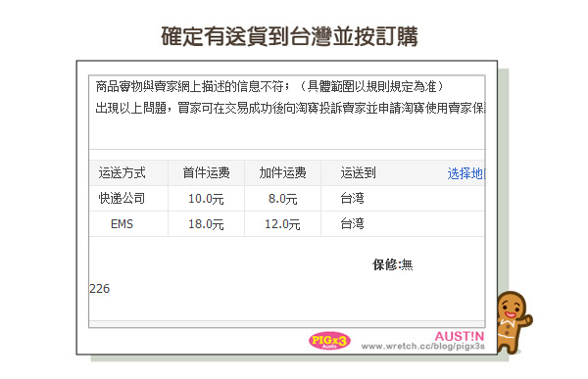Click the 出現以上問題 complaint text line
The image size is (588, 379).
tap(290, 109)
